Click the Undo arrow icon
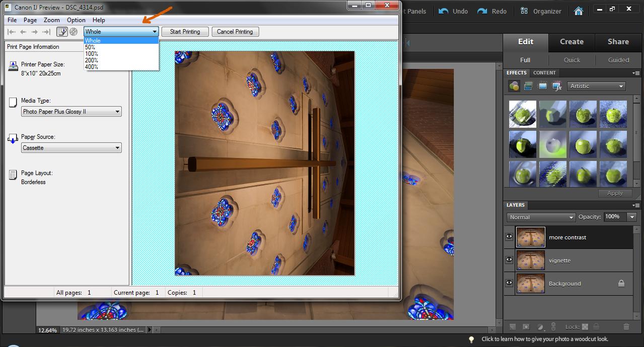Viewport: 644px width, 347px height. pyautogui.click(x=444, y=11)
